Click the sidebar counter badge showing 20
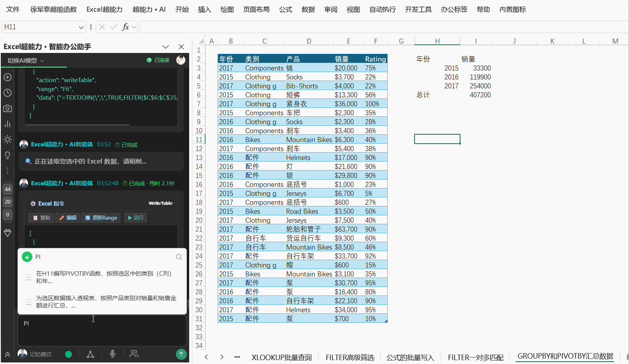Image resolution: width=629 pixels, height=364 pixels. (8, 202)
